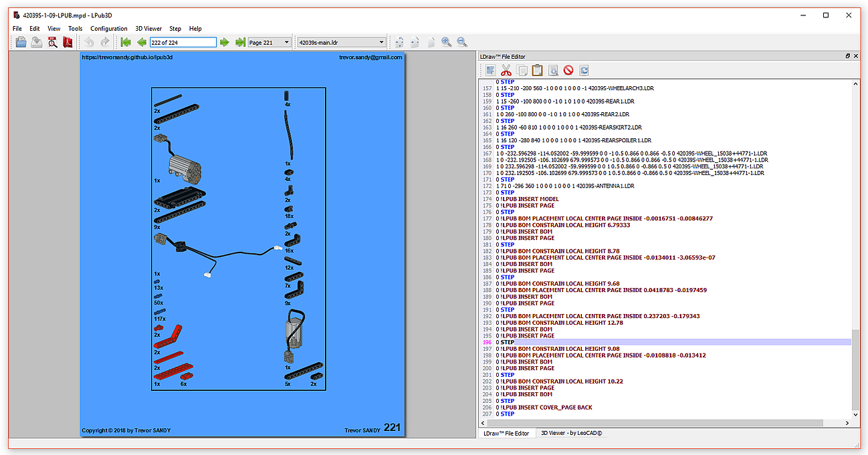Click the page number field showing 222 of 224

click(183, 42)
